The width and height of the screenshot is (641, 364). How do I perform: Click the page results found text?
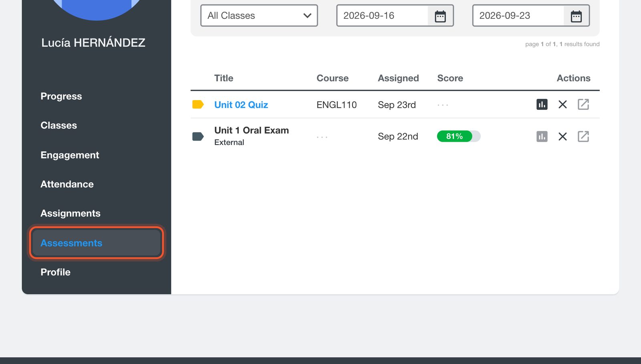[562, 44]
